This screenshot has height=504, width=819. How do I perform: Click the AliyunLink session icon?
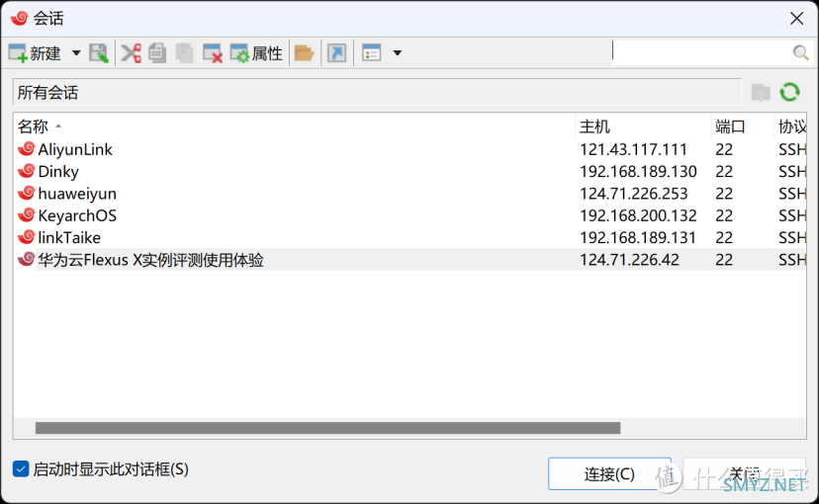click(x=26, y=149)
